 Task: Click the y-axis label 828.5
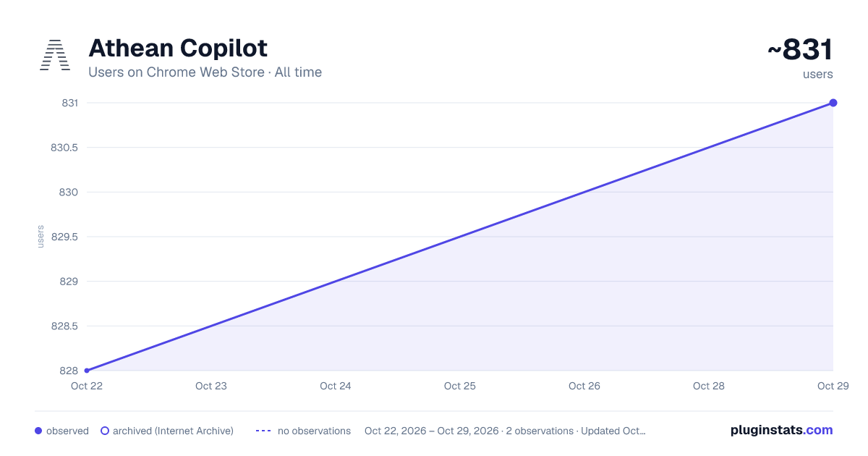pyautogui.click(x=64, y=326)
